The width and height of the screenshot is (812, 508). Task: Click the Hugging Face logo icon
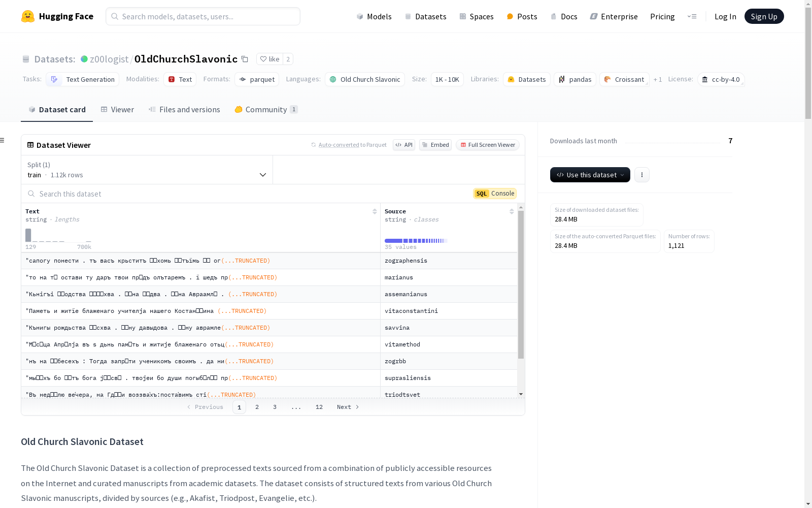28,16
